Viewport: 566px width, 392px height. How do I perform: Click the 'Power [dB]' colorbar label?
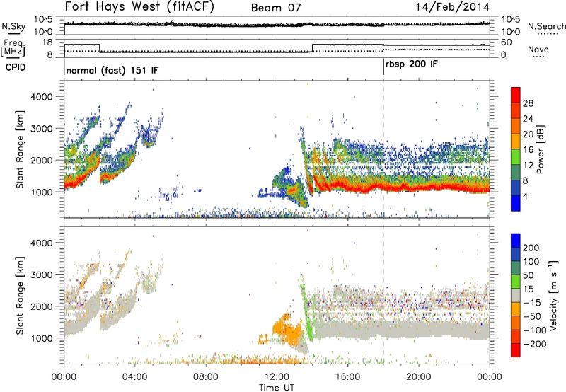(541, 149)
